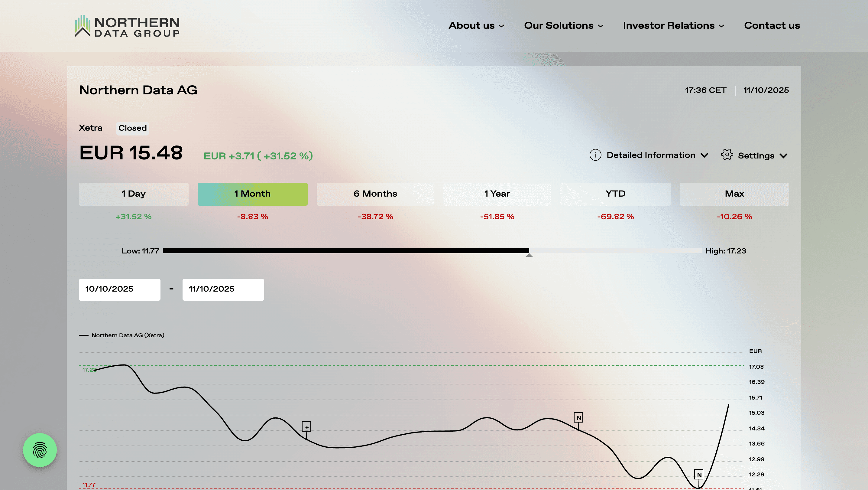Viewport: 868px width, 490px height.
Task: Expand the Settings chevron arrow
Action: [x=783, y=156]
